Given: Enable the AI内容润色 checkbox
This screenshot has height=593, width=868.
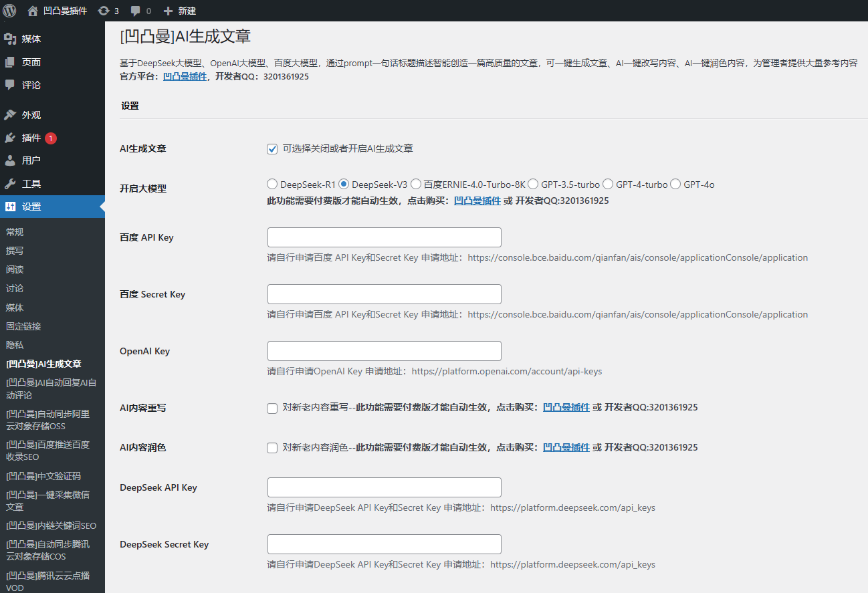Looking at the screenshot, I should pyautogui.click(x=272, y=448).
